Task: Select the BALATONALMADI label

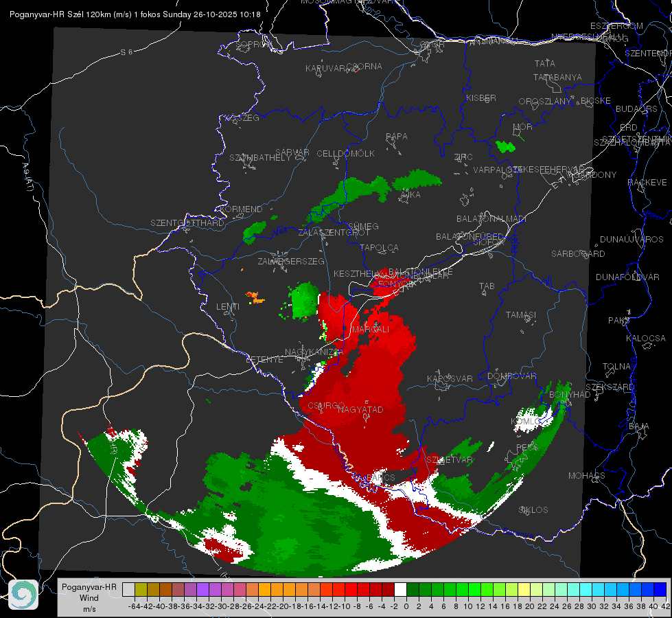Action: [x=491, y=219]
